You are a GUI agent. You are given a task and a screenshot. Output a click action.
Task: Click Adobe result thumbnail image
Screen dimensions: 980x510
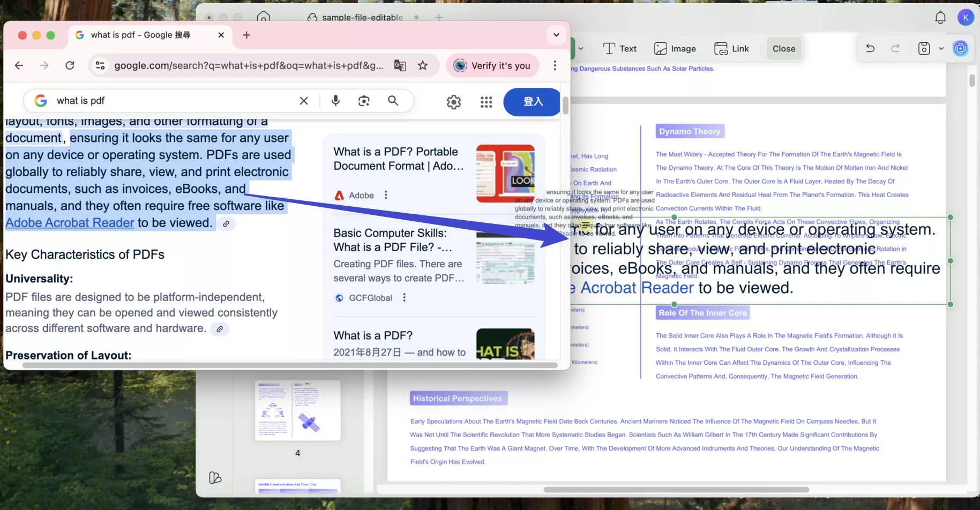coord(505,174)
